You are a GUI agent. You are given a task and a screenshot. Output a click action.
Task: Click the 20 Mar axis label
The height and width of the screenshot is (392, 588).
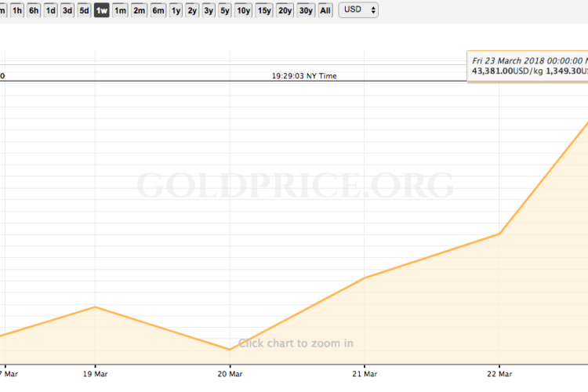point(230,374)
